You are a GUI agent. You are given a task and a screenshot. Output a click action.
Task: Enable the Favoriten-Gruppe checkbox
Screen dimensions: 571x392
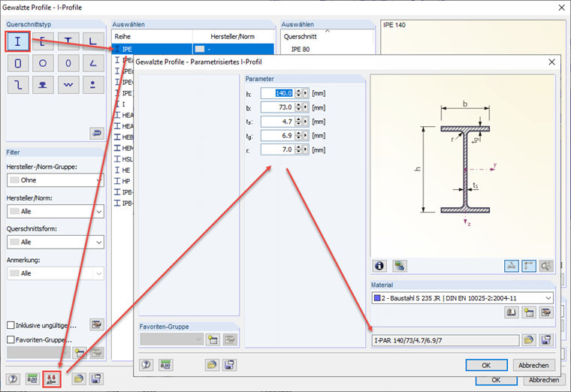(11, 339)
